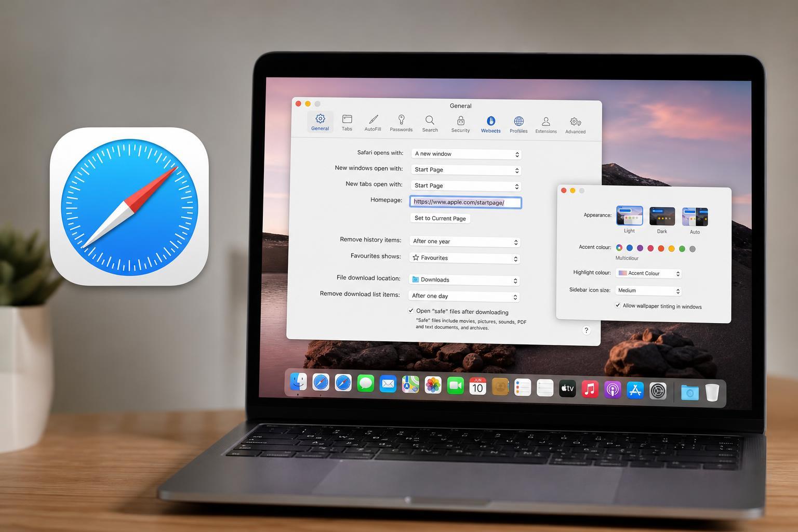This screenshot has height=532, width=798.
Task: Open the Favourites dropdown
Action: click(x=464, y=258)
